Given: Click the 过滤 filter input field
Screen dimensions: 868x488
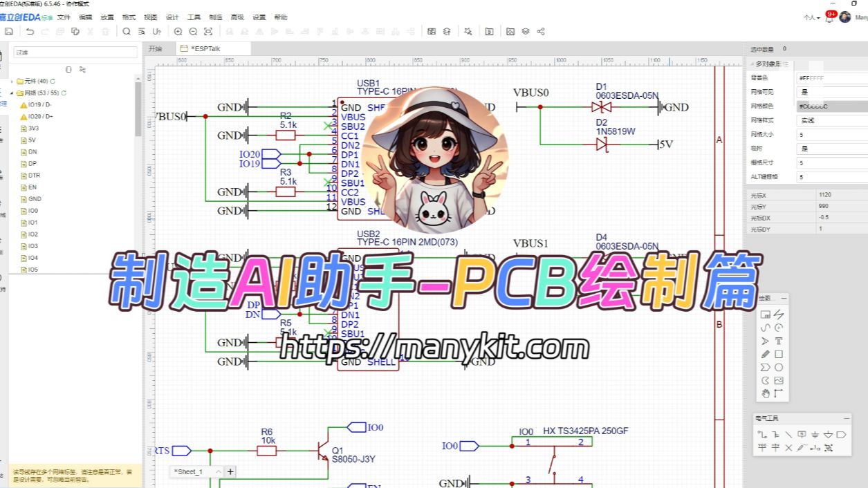Looking at the screenshot, I should pos(75,53).
